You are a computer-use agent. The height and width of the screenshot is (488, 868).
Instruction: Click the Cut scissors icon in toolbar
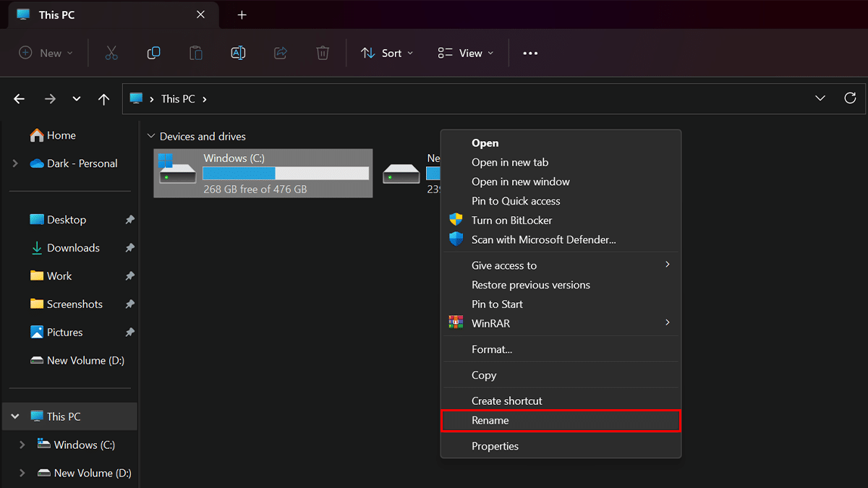coord(111,53)
